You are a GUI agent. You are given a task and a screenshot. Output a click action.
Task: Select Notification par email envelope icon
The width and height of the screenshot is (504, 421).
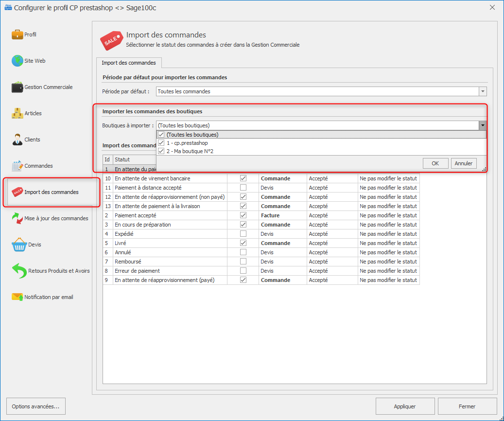pyautogui.click(x=17, y=297)
